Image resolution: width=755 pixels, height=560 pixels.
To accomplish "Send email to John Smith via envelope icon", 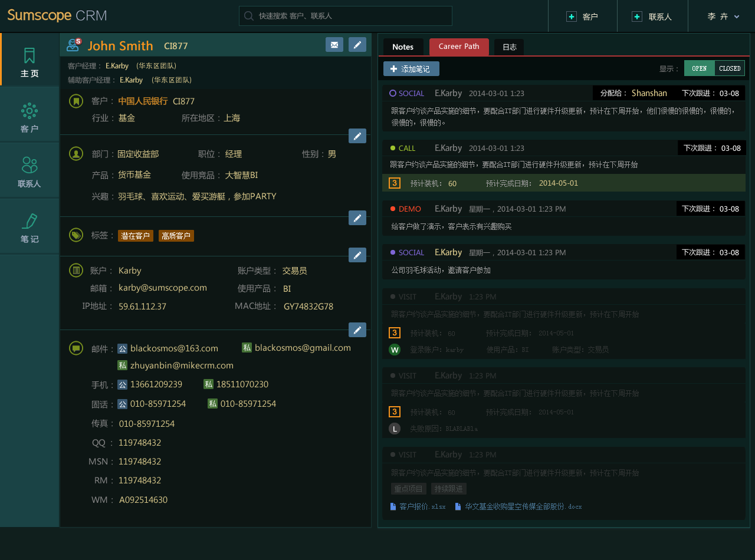I will [334, 45].
